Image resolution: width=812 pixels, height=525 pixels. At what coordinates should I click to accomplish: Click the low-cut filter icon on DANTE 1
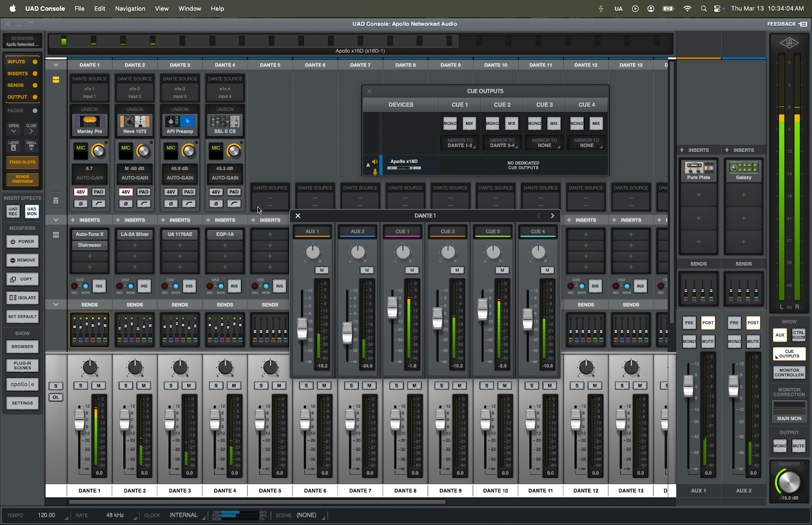click(98, 204)
